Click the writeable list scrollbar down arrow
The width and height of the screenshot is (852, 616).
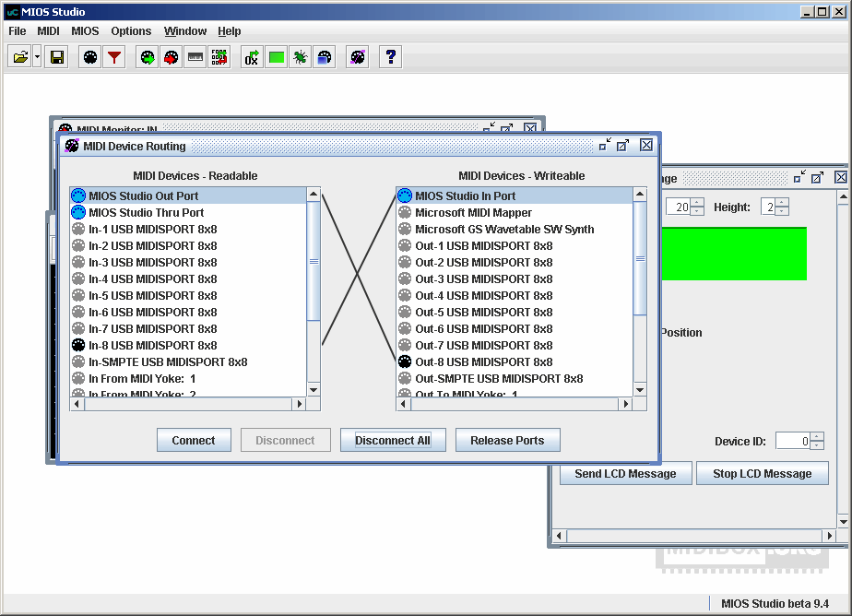[640, 390]
